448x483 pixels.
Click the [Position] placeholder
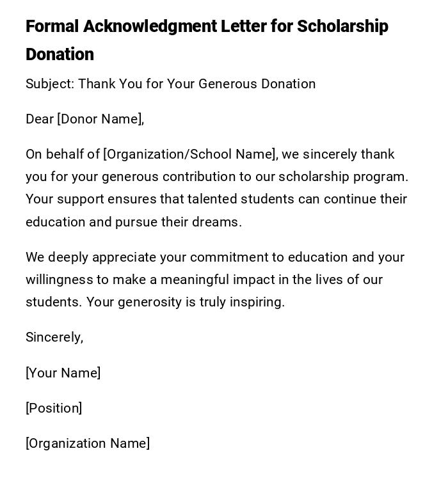[54, 408]
